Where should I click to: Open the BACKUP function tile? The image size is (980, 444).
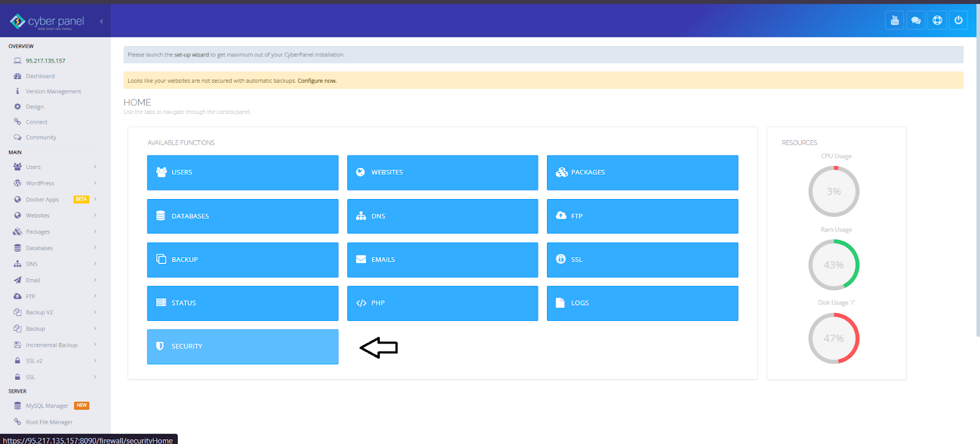tap(243, 260)
